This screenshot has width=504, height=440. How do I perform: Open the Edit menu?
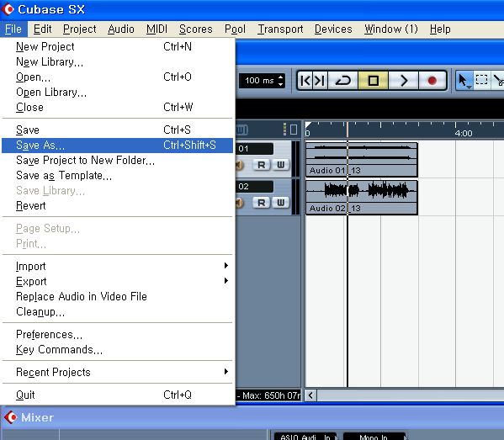click(x=42, y=29)
